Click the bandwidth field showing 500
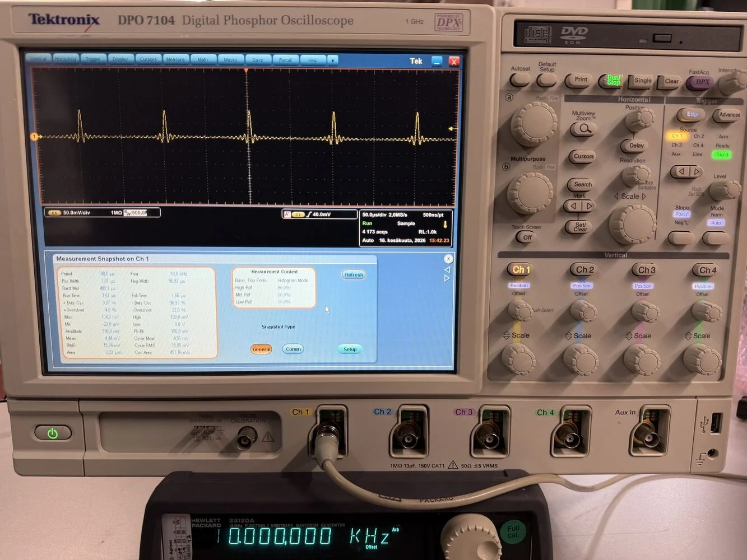Viewport: 747px width, 560px height. [135, 213]
